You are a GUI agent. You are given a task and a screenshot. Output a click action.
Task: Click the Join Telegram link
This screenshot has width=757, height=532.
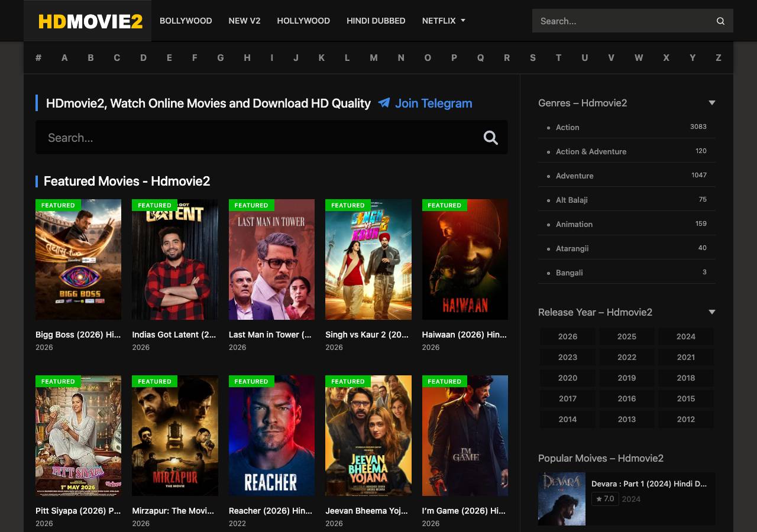pos(434,103)
